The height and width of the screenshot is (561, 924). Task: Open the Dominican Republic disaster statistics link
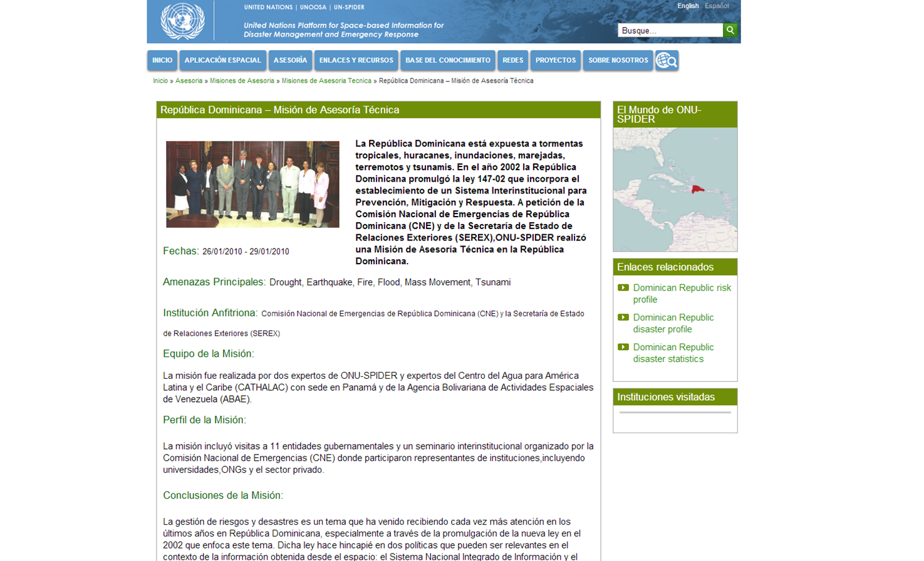coord(673,353)
